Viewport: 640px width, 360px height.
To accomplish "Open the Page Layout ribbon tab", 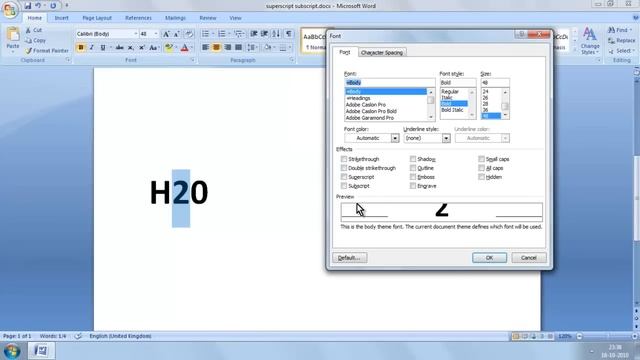I will pos(97,18).
